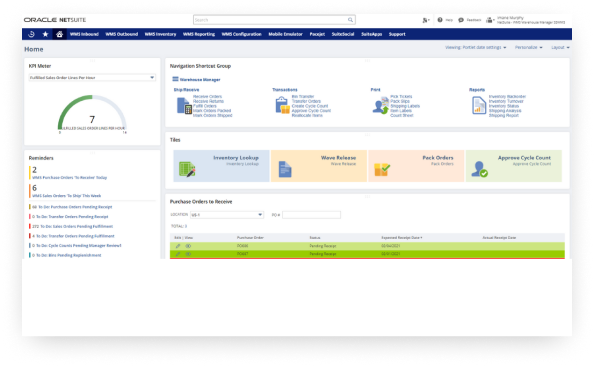Click the Pack Orders tile title

[438, 158]
